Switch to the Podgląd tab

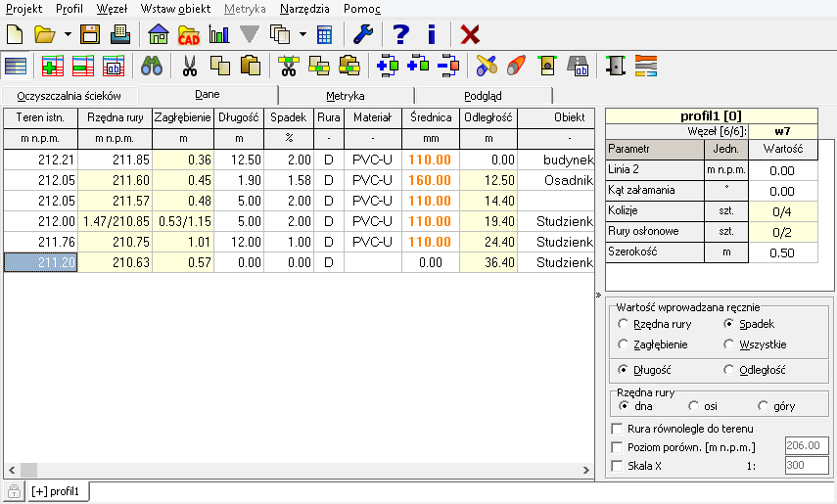click(x=483, y=96)
